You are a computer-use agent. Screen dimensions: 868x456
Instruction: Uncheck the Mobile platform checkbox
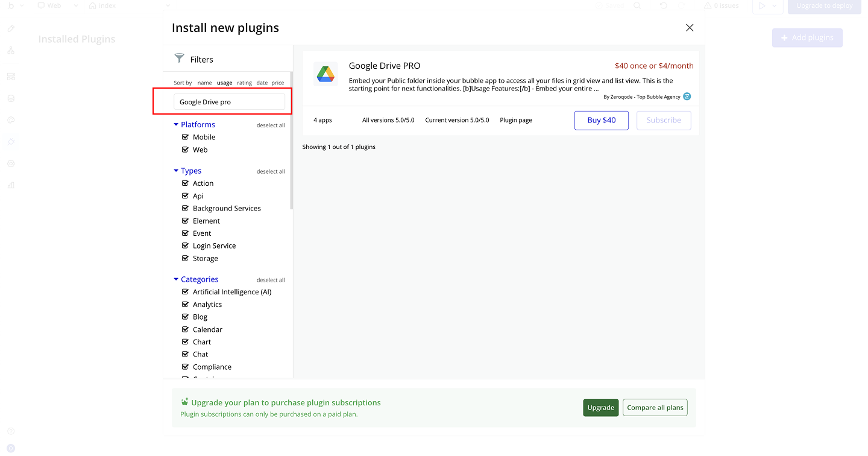[186, 137]
